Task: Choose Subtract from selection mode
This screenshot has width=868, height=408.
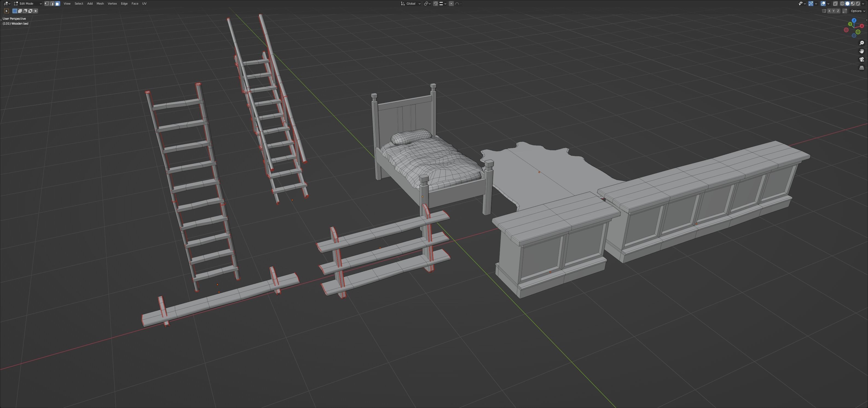Action: [x=25, y=11]
